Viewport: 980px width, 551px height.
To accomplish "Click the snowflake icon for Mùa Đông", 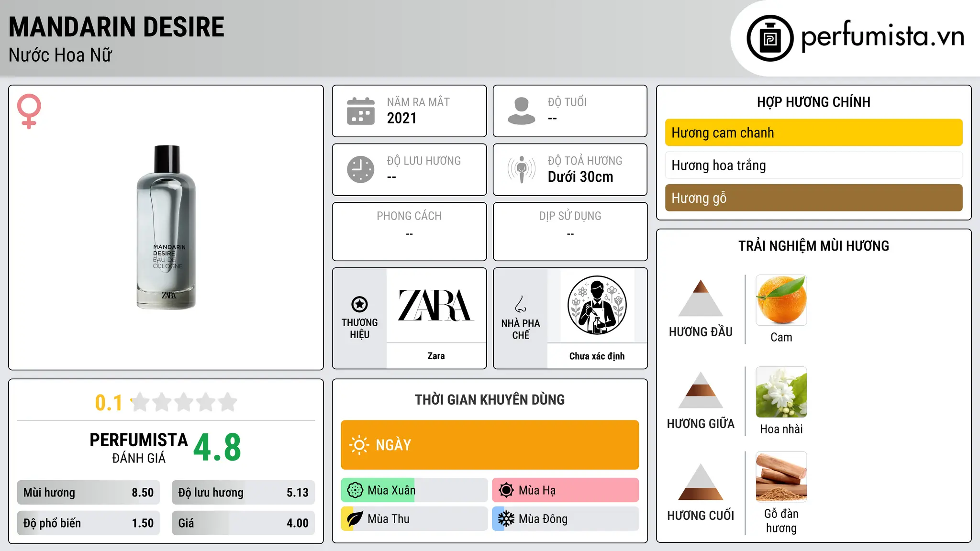I will tap(506, 519).
